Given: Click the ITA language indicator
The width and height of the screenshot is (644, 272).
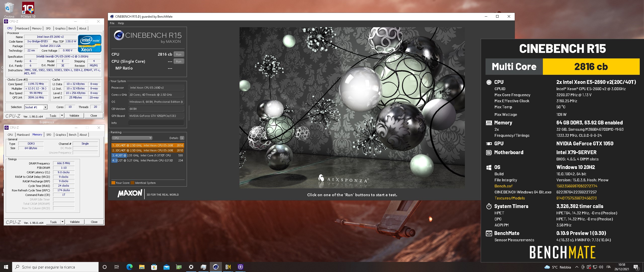Looking at the screenshot, I should [x=608, y=267].
